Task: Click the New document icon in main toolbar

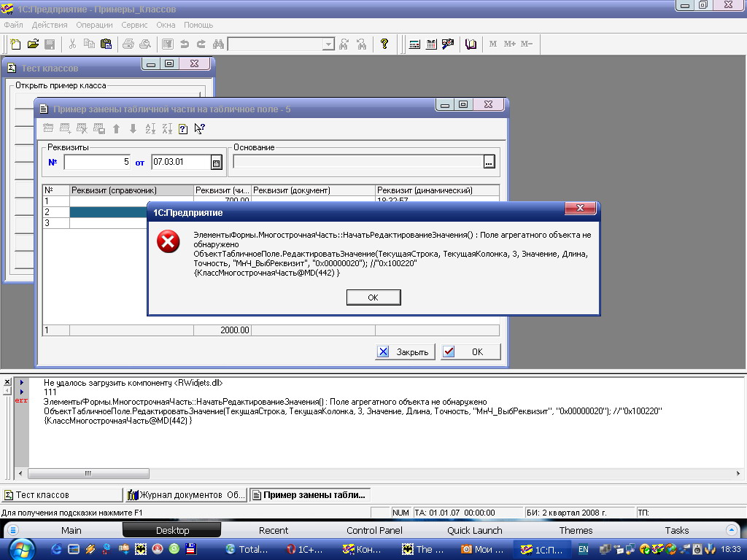Action: point(16,44)
